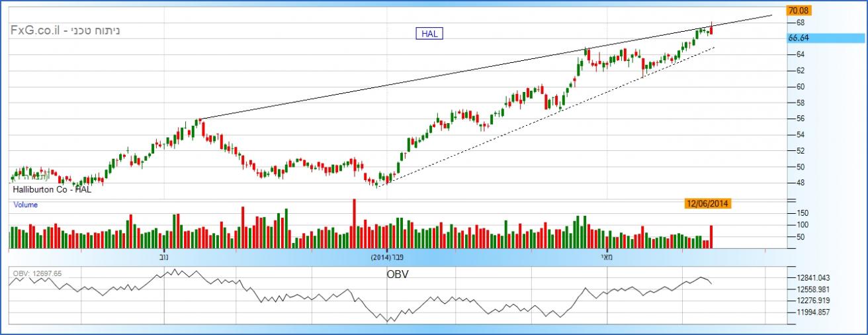Select the last red candlestick on chart

(x=711, y=29)
